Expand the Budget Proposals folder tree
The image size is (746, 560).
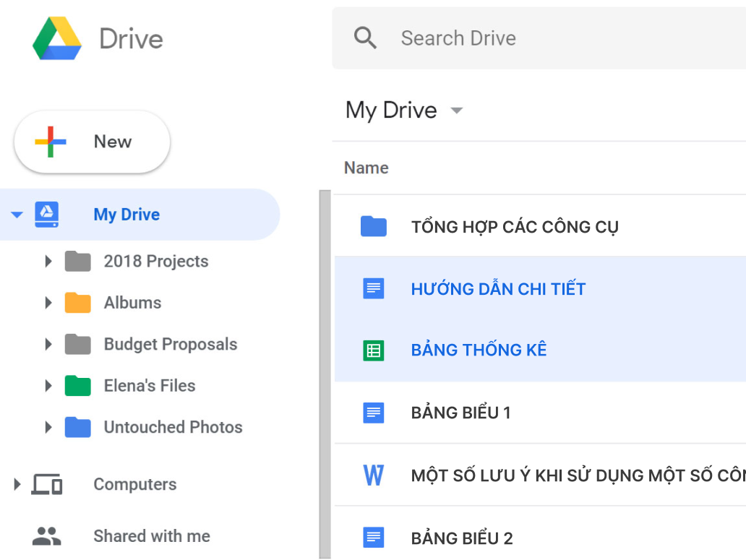pyautogui.click(x=48, y=345)
